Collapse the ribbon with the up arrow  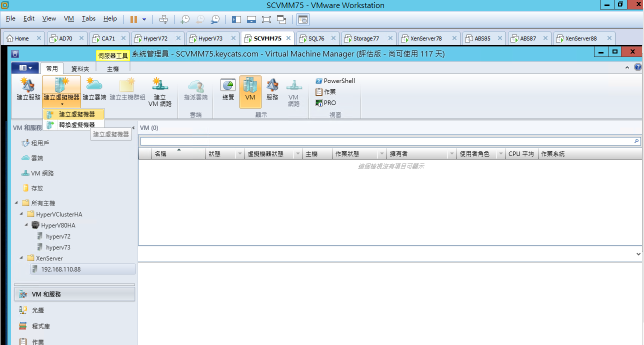(627, 67)
